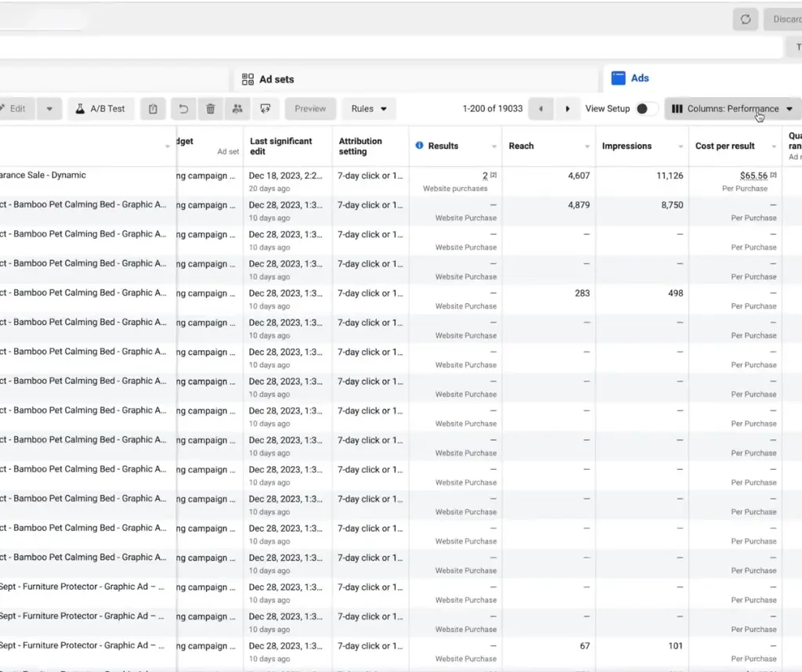
Task: Click the $65.56 cost per result value
Action: pos(753,176)
